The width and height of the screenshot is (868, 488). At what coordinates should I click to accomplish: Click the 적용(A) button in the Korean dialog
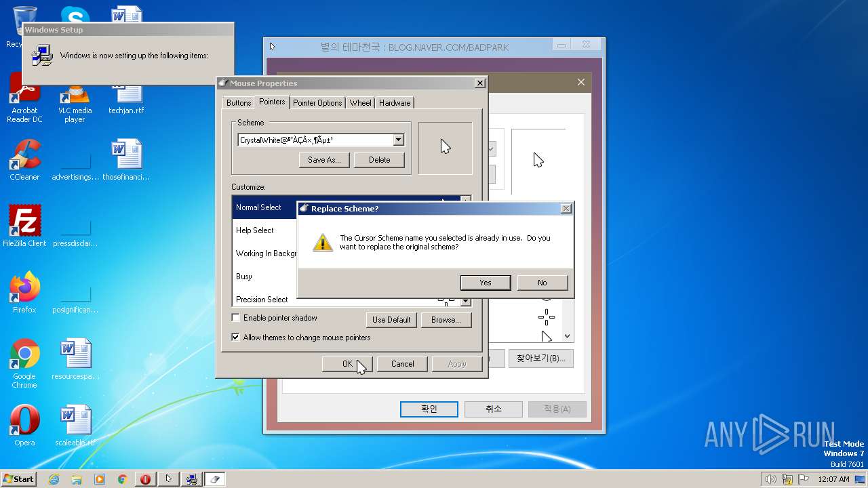click(557, 409)
